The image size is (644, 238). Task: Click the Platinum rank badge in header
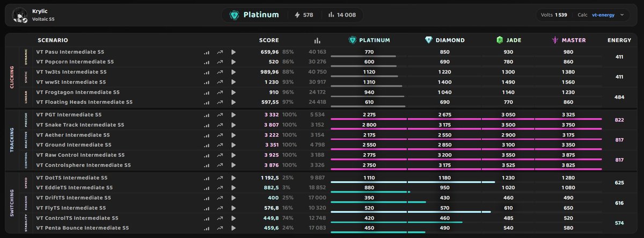(x=254, y=15)
